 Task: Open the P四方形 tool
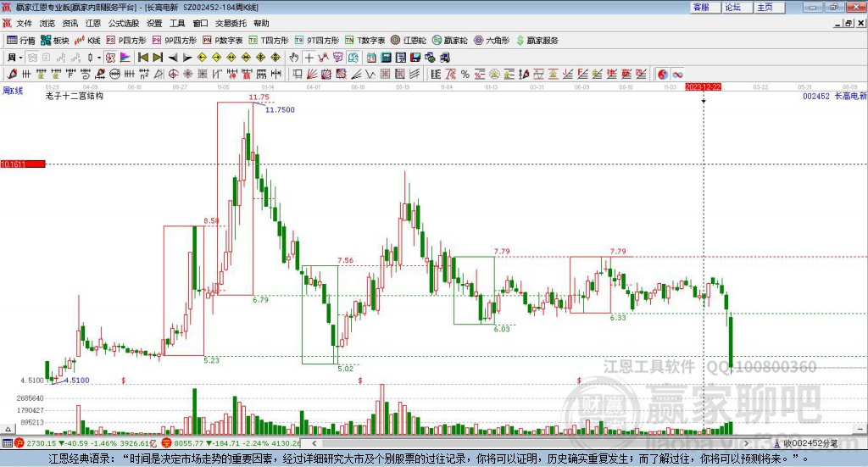pyautogui.click(x=126, y=41)
